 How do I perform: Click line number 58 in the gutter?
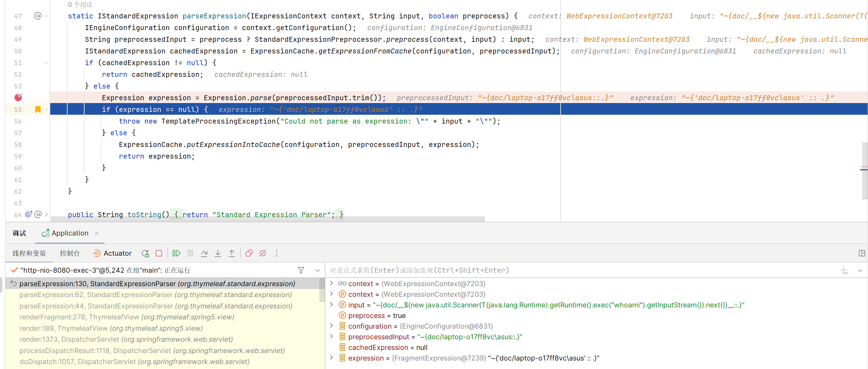click(x=18, y=144)
